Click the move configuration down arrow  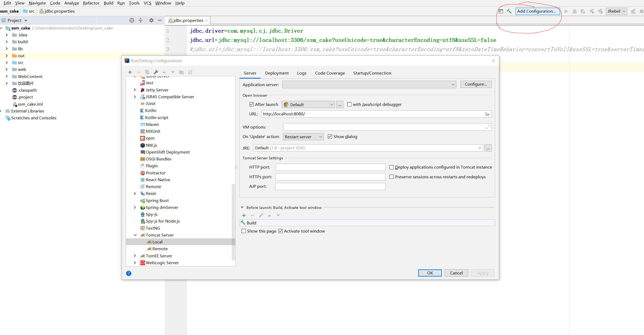coord(173,72)
